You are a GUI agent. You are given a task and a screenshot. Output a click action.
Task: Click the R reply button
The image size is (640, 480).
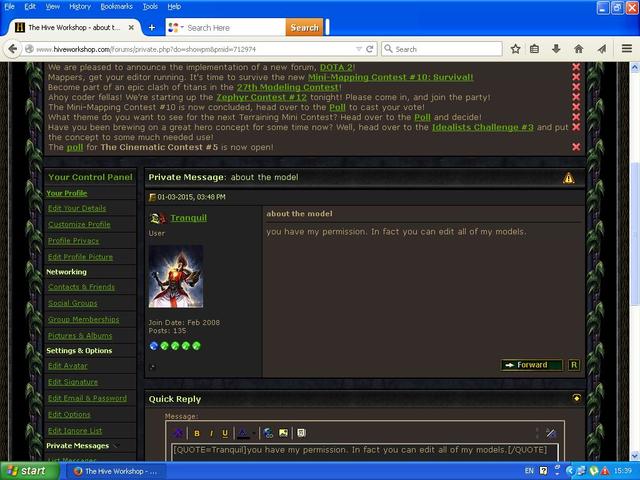pyautogui.click(x=574, y=365)
